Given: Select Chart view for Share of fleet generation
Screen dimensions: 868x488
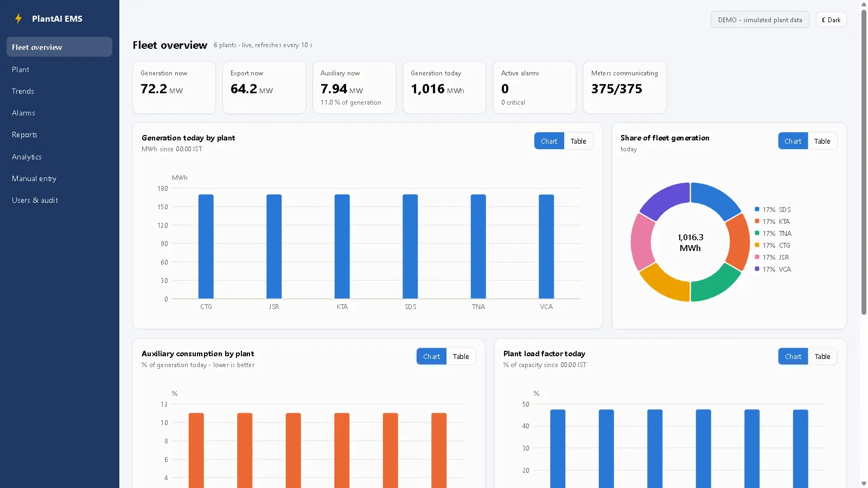Looking at the screenshot, I should click(x=793, y=141).
